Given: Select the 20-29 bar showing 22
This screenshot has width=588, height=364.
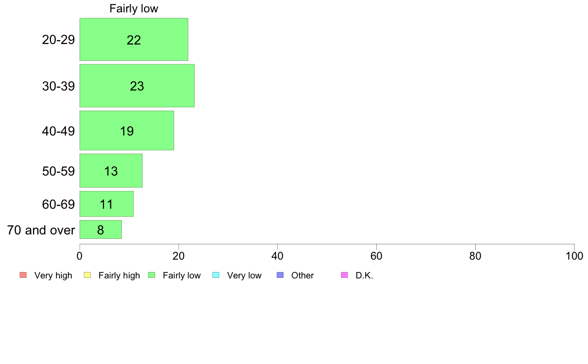Looking at the screenshot, I should (x=134, y=40).
